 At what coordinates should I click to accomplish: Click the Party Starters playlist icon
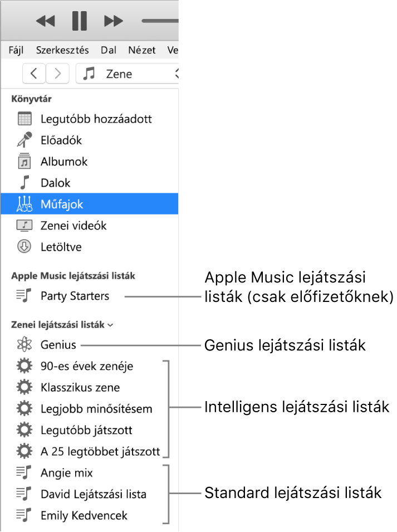coord(23,296)
